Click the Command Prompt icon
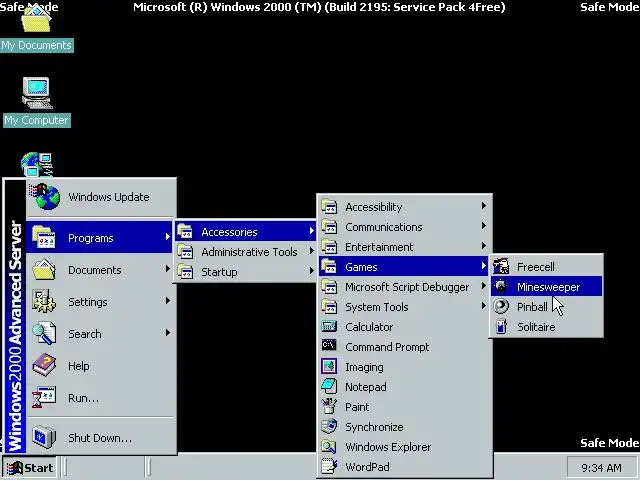The image size is (640, 480). (329, 345)
